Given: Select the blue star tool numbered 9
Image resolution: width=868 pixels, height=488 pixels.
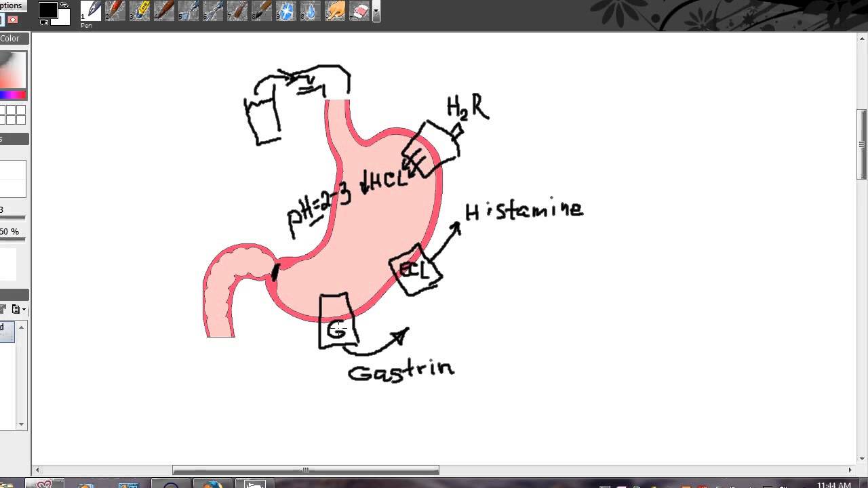Looking at the screenshot, I should [286, 11].
